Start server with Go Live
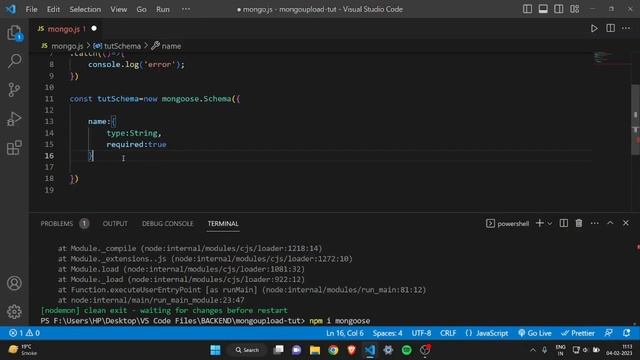The image size is (640, 360). coord(535,333)
